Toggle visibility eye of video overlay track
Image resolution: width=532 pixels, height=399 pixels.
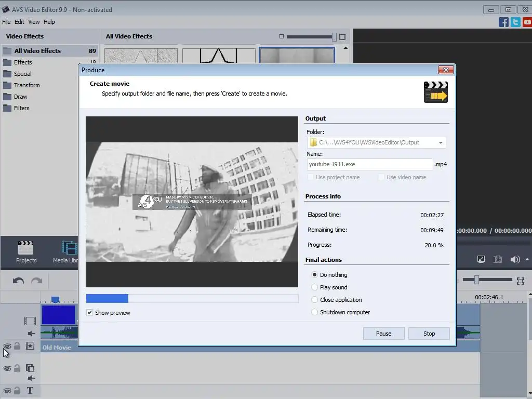[7, 368]
